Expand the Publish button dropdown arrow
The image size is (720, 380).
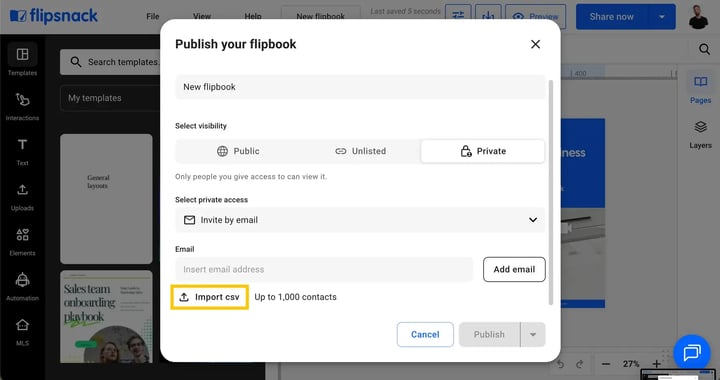click(x=533, y=334)
